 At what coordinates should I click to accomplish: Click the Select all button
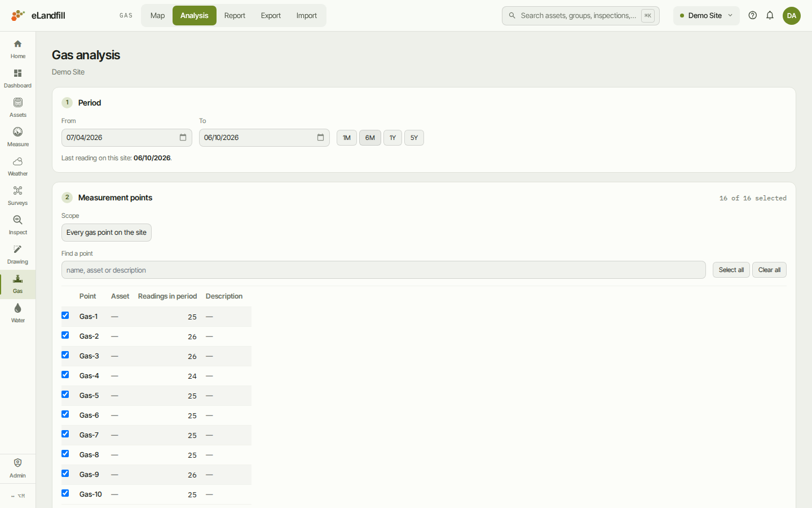click(731, 270)
